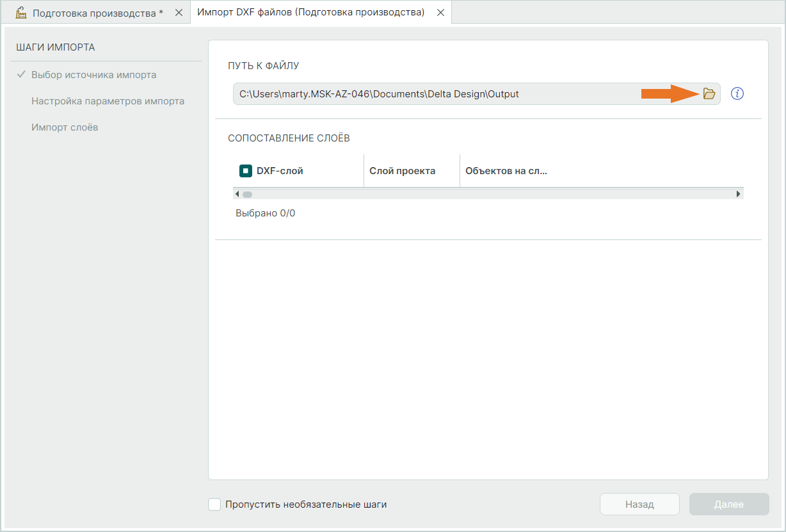Click into the file path input field
This screenshot has height=532, width=786.
click(435, 94)
